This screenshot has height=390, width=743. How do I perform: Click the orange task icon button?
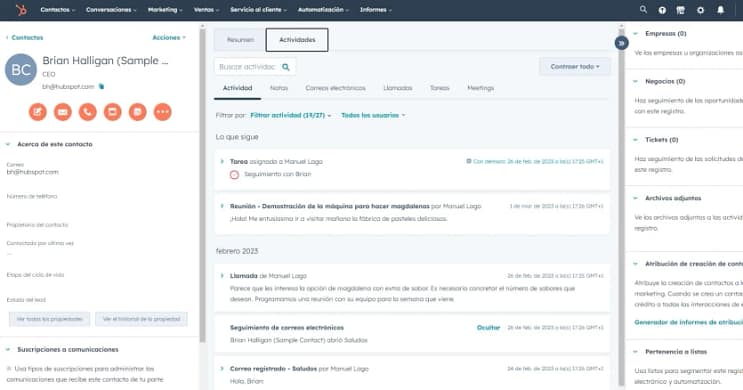pyautogui.click(x=113, y=112)
